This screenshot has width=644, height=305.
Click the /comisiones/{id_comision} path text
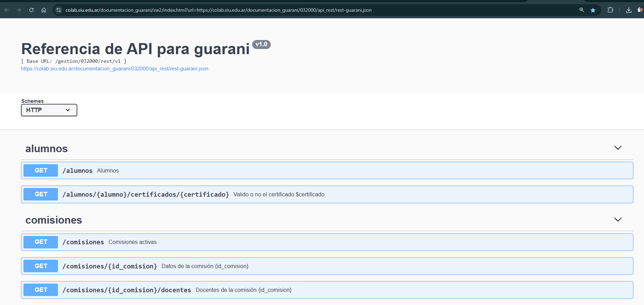coord(110,266)
